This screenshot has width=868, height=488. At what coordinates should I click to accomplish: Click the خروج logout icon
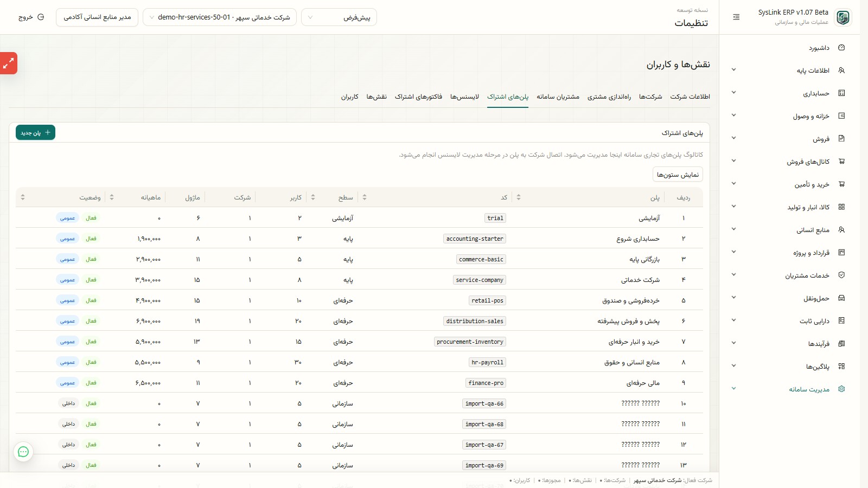(41, 17)
